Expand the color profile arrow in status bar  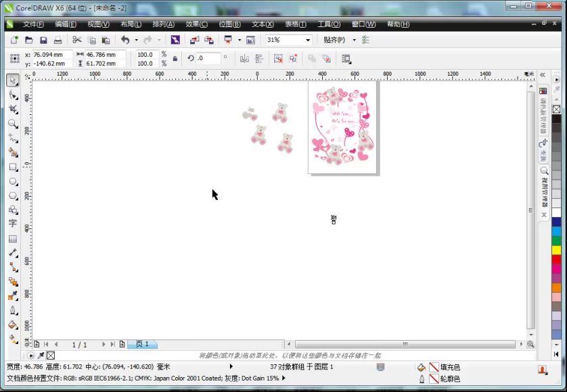coord(284,378)
